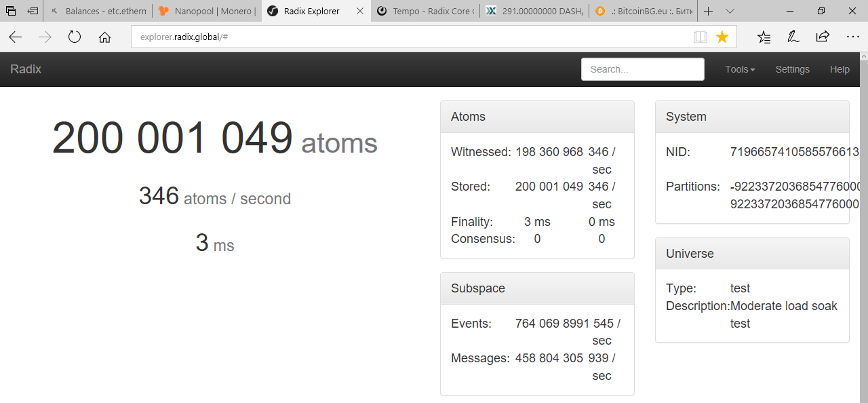Screen dimensions: 868x403
Task: Click the Search field in the navbar
Action: [x=643, y=69]
